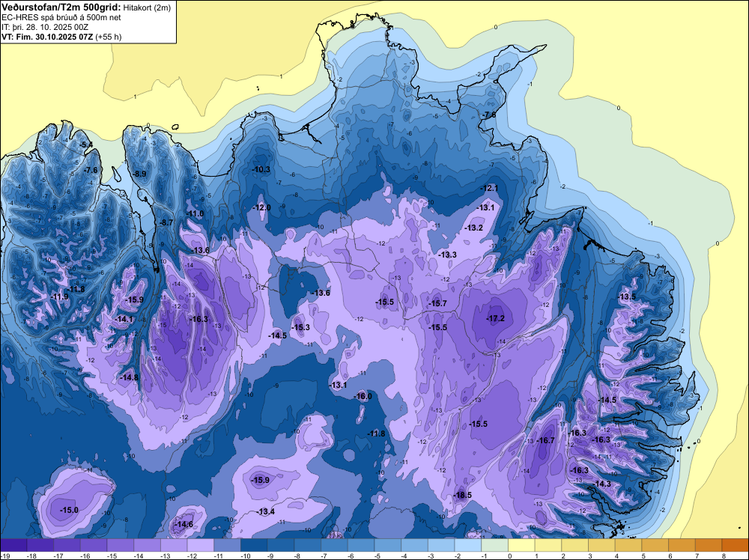
Task: Click the -11.0 temperature label
Action: pyautogui.click(x=195, y=213)
